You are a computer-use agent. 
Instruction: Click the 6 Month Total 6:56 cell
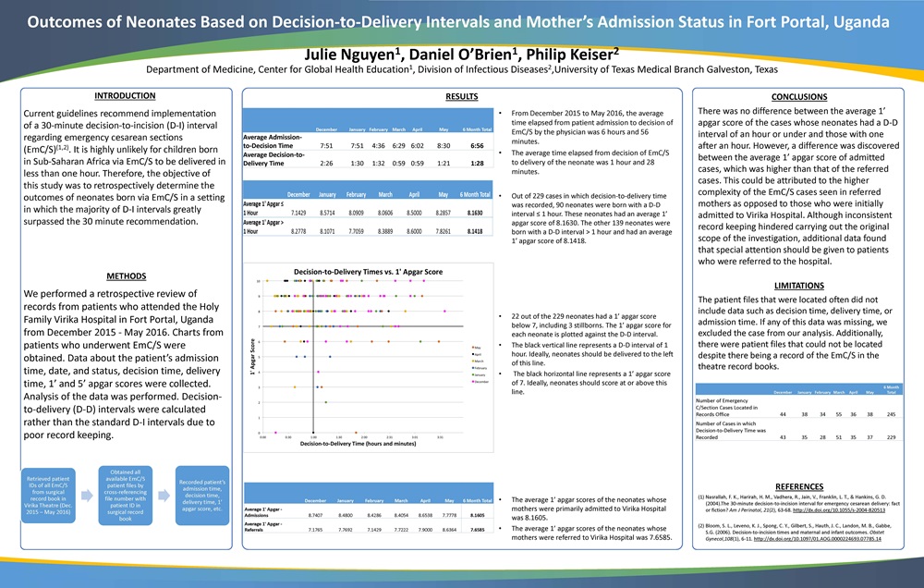tap(477, 145)
